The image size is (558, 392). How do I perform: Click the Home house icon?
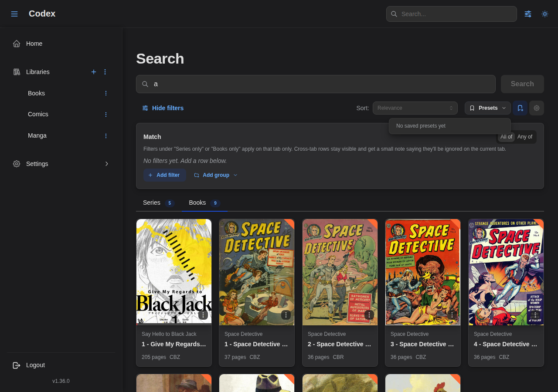tap(17, 44)
